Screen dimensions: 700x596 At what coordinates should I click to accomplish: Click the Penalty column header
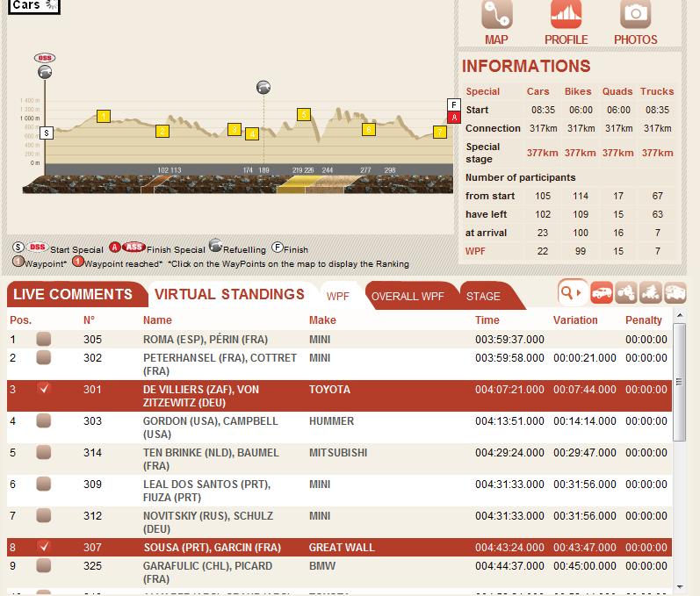click(x=643, y=320)
